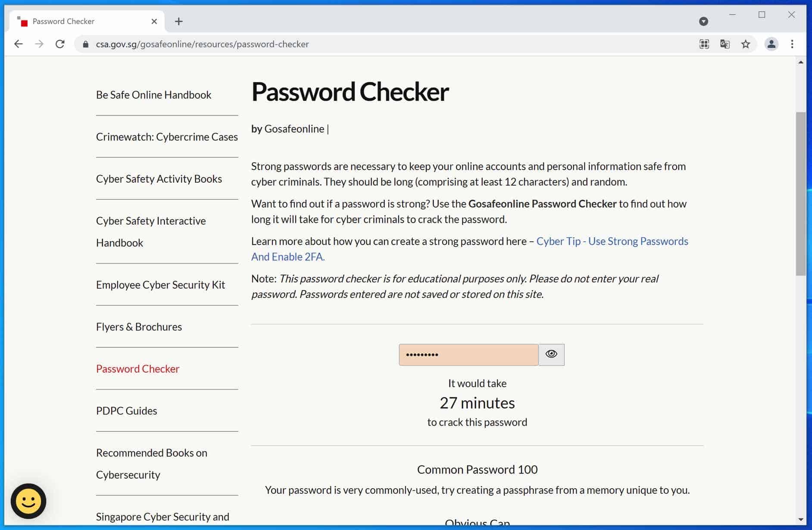The image size is (812, 530).
Task: Open Be Safe Online Handbook sidebar item
Action: point(153,95)
